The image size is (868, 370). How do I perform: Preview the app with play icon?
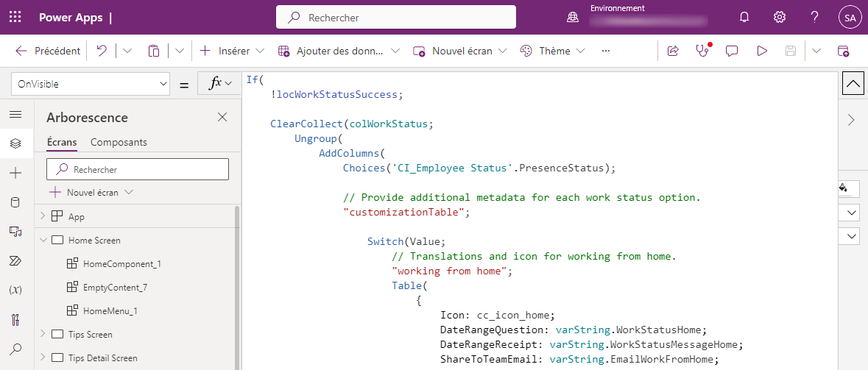762,51
